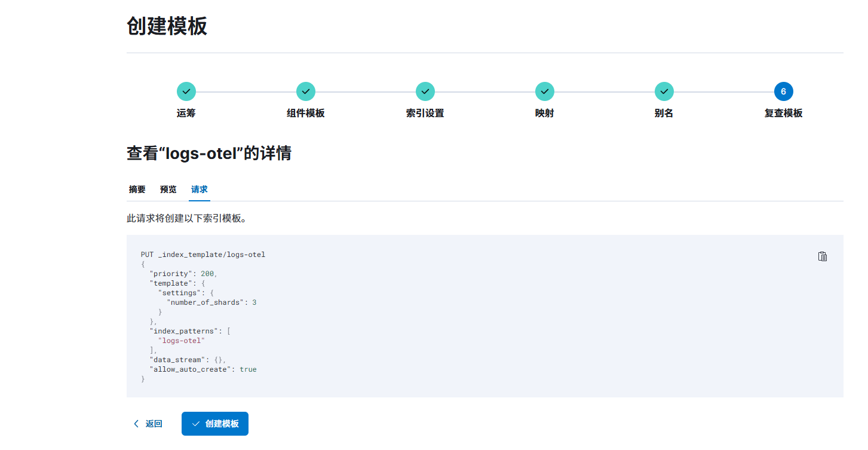Viewport: 868px width, 450px height.
Task: Click the "number_of_shards": 3 line
Action: point(211,302)
